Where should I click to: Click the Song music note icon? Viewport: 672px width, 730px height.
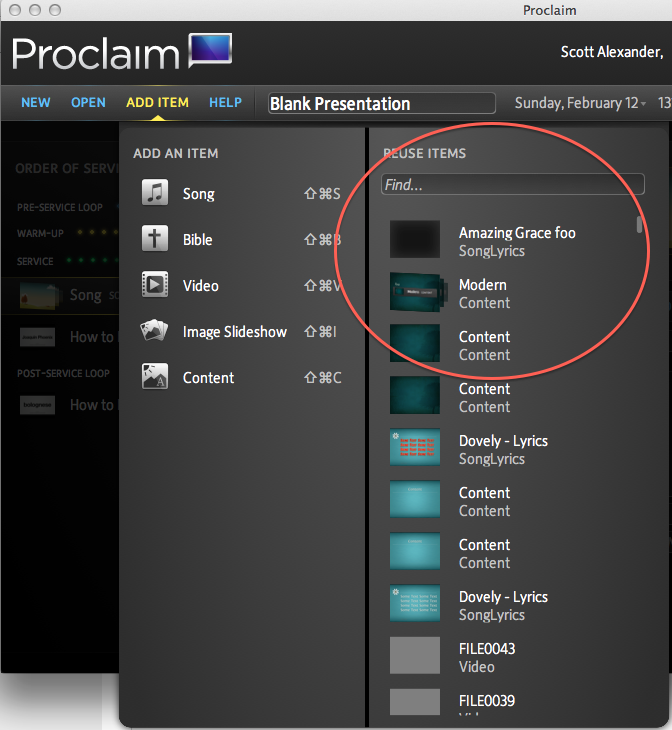pyautogui.click(x=155, y=192)
